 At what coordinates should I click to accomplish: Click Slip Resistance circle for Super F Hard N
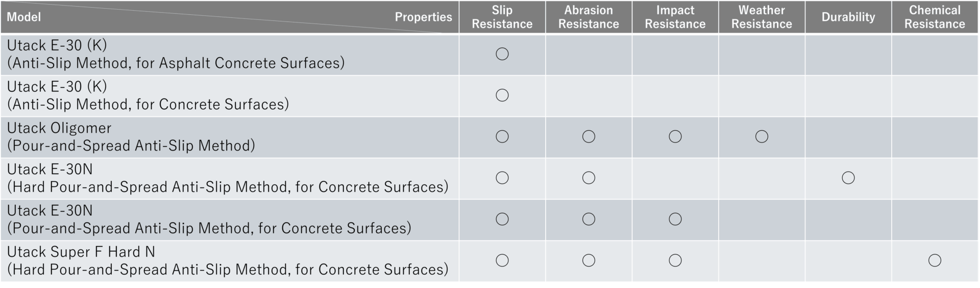tap(502, 260)
